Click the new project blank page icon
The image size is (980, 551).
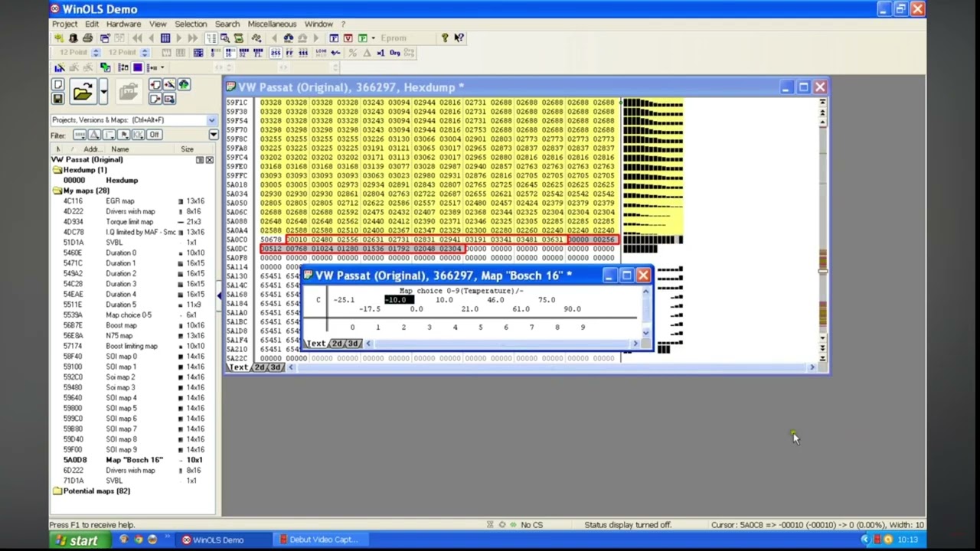[x=58, y=85]
